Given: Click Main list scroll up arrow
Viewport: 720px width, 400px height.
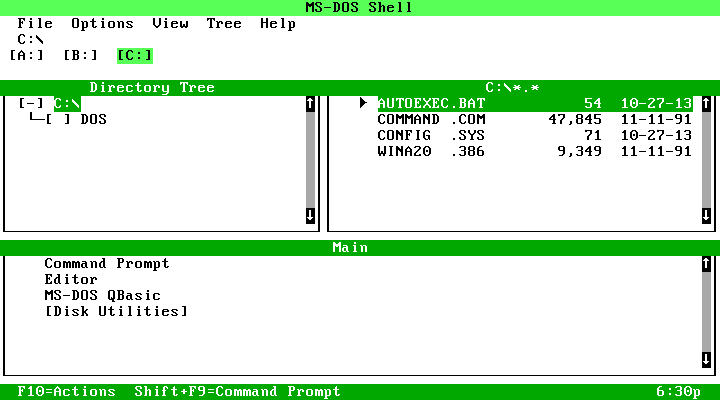Looking at the screenshot, I should point(706,264).
